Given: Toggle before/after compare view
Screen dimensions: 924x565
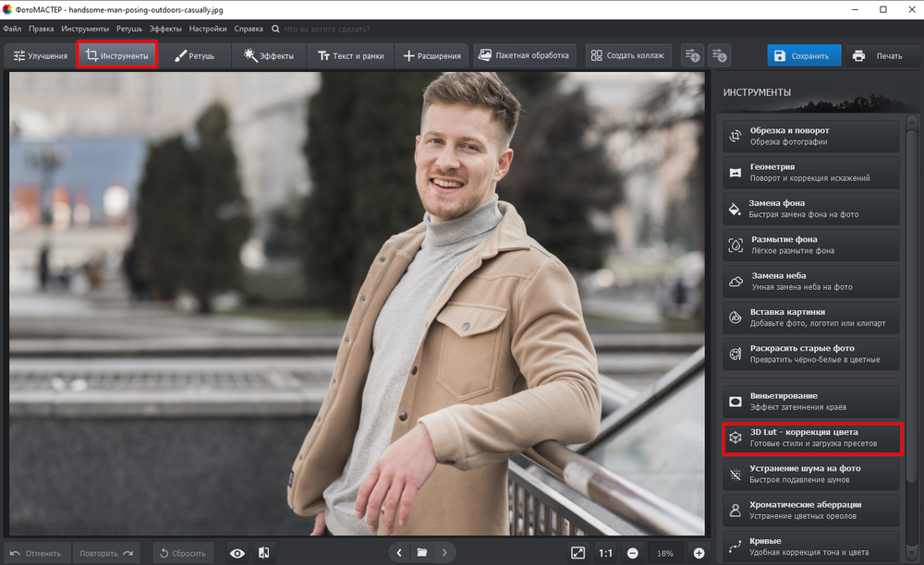Looking at the screenshot, I should 264,553.
